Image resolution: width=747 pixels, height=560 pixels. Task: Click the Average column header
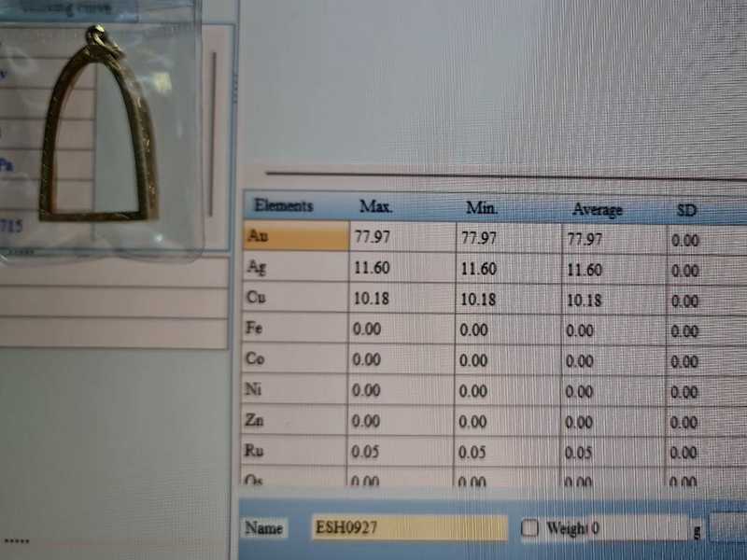click(597, 210)
